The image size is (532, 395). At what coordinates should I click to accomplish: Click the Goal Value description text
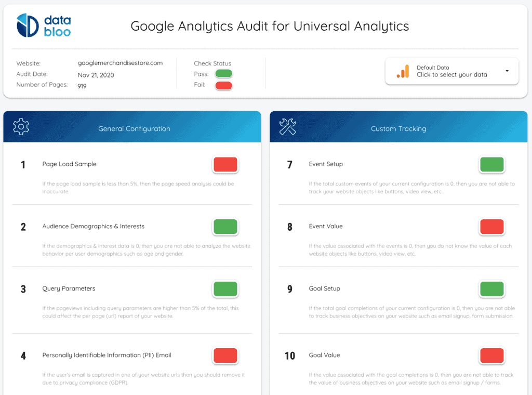(411, 379)
